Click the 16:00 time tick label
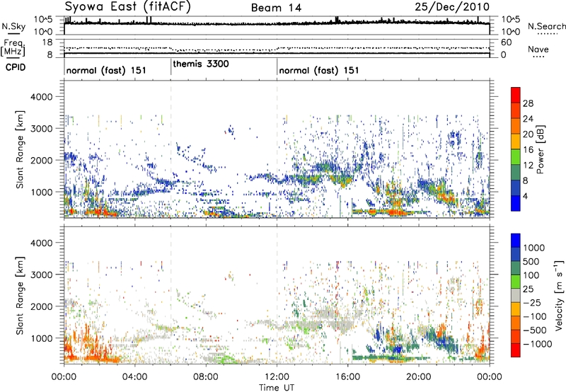Viewport: 566px width, 392px height. pos(347,377)
